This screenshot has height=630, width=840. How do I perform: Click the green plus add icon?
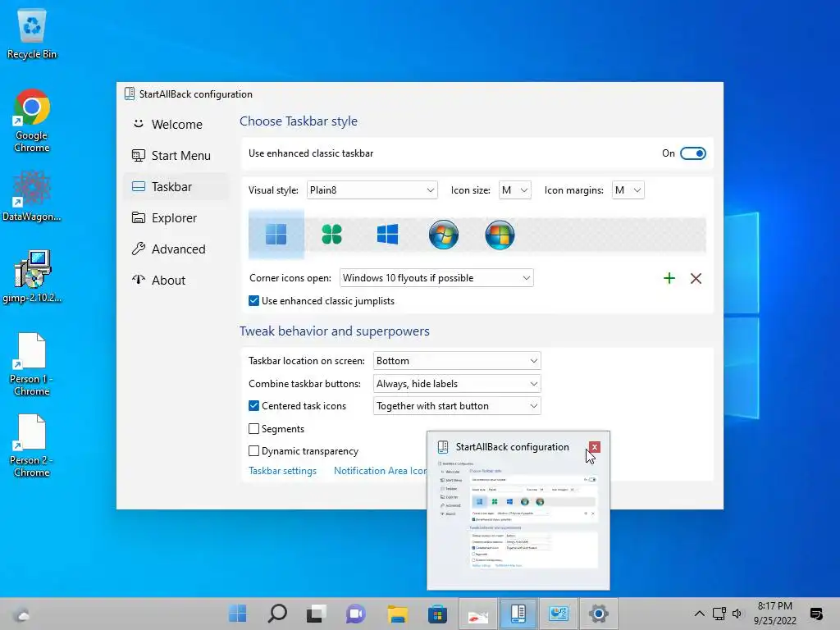(x=669, y=278)
